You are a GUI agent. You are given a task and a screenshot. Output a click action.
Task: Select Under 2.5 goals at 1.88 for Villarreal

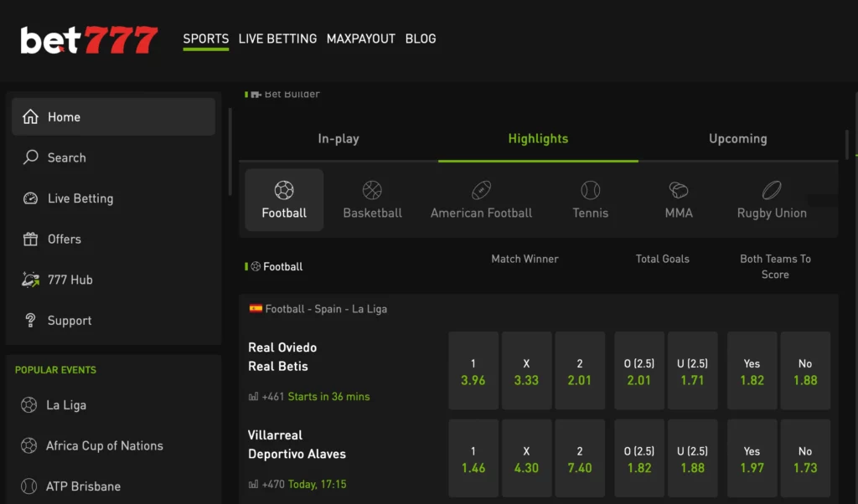[692, 458]
